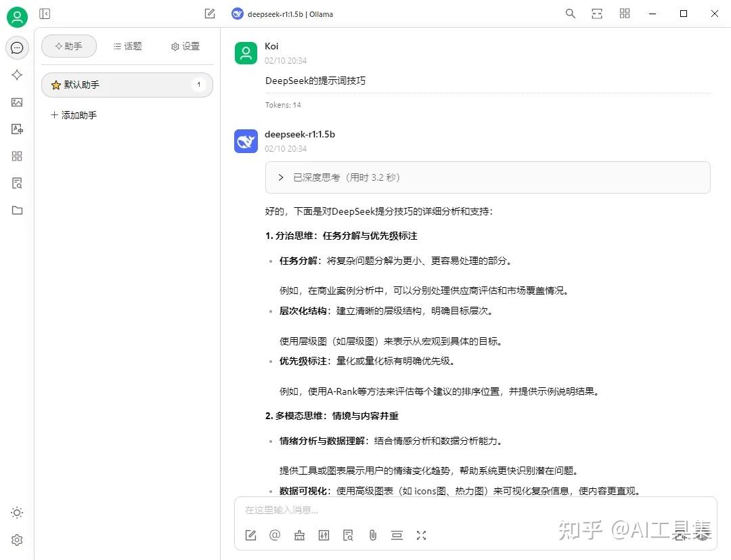Open the image painting sidebar icon
Image resolution: width=731 pixels, height=560 pixels.
tap(17, 102)
